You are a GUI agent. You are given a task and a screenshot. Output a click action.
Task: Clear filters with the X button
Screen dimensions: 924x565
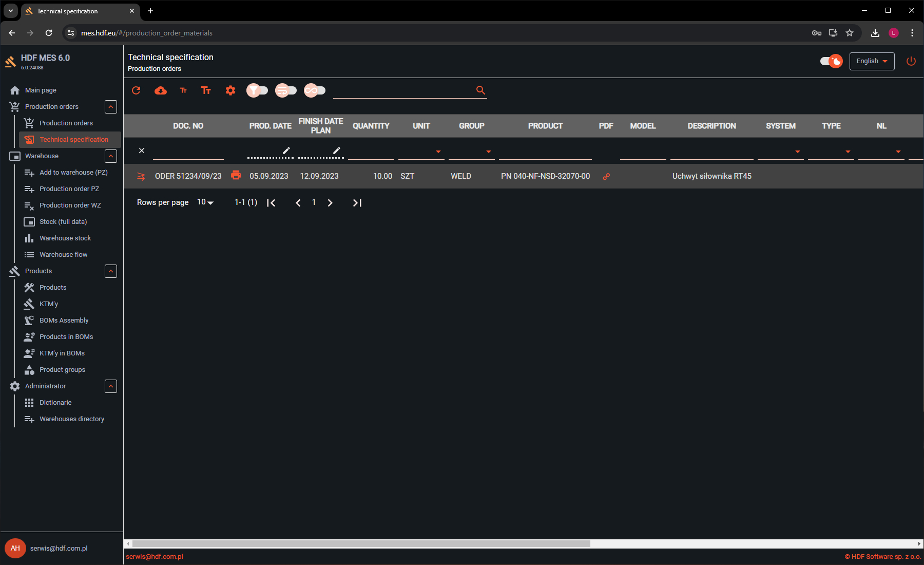[x=142, y=150]
